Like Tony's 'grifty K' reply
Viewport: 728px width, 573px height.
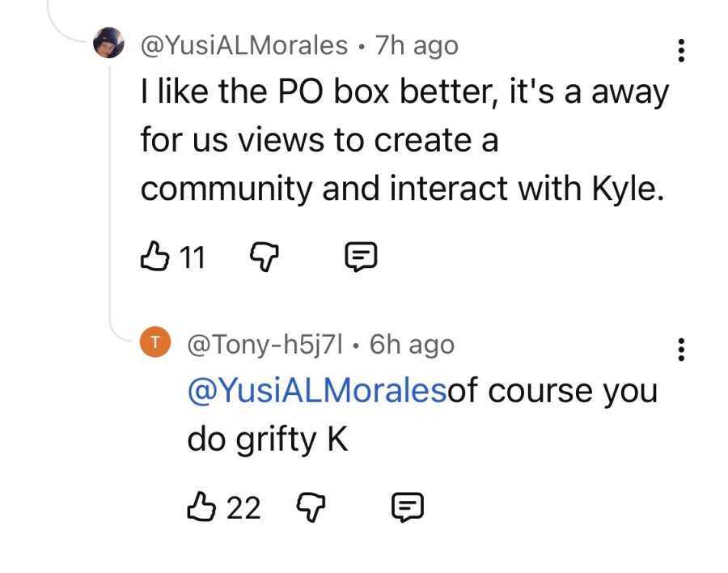[201, 506]
